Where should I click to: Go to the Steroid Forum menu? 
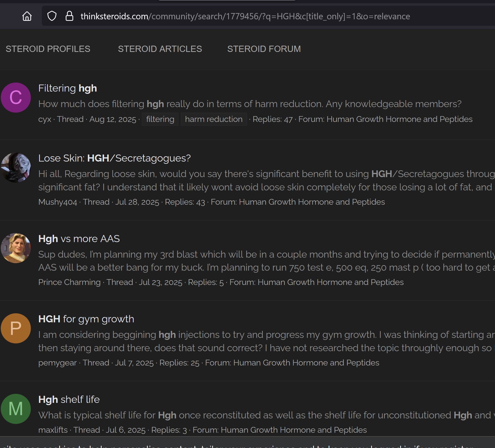point(264,49)
